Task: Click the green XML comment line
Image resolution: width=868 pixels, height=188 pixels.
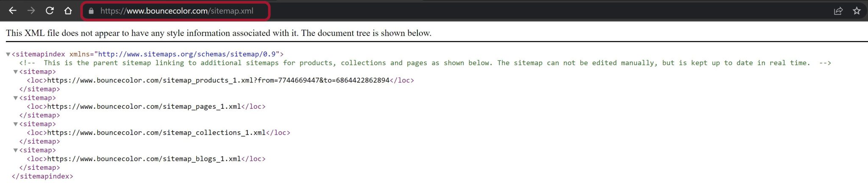Action: pyautogui.click(x=425, y=63)
